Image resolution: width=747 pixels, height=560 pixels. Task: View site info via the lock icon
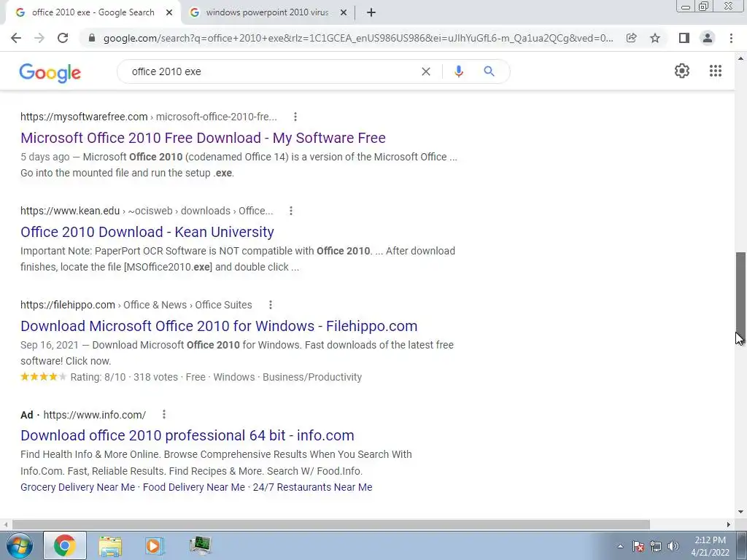92,38
